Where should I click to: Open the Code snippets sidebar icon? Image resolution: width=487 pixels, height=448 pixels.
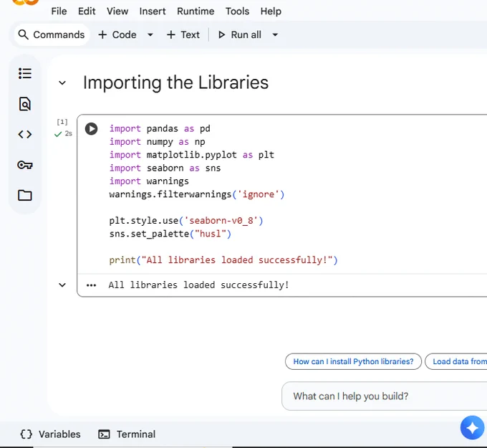[25, 134]
